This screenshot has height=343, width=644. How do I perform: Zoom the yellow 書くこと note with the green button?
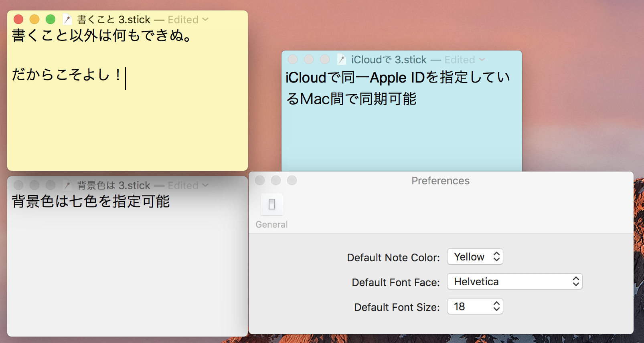coord(51,19)
